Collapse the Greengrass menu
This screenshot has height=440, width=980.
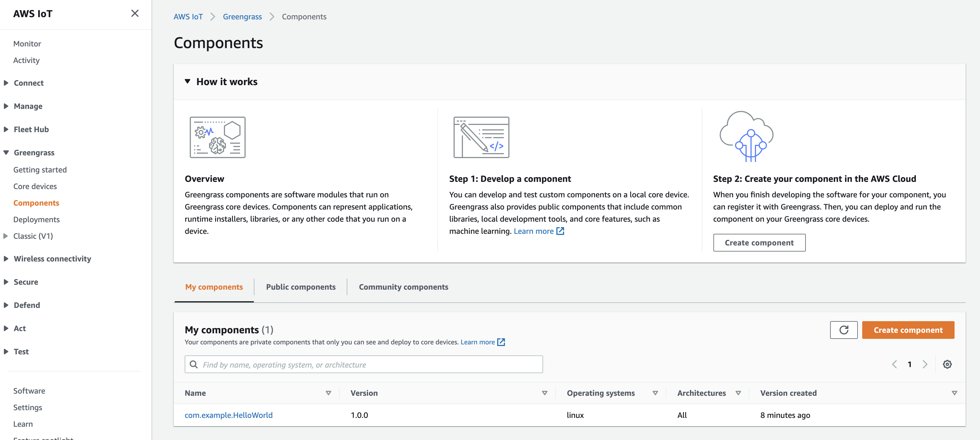click(6, 153)
